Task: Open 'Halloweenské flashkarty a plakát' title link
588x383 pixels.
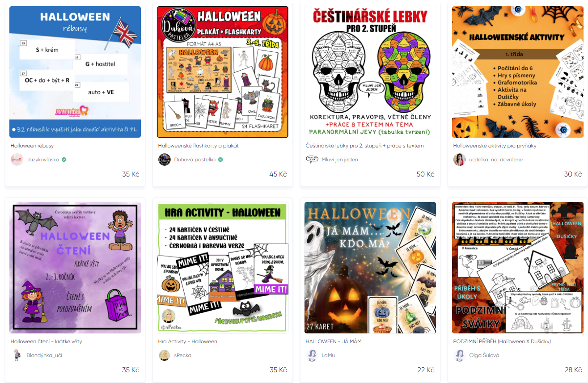Action: [x=199, y=146]
